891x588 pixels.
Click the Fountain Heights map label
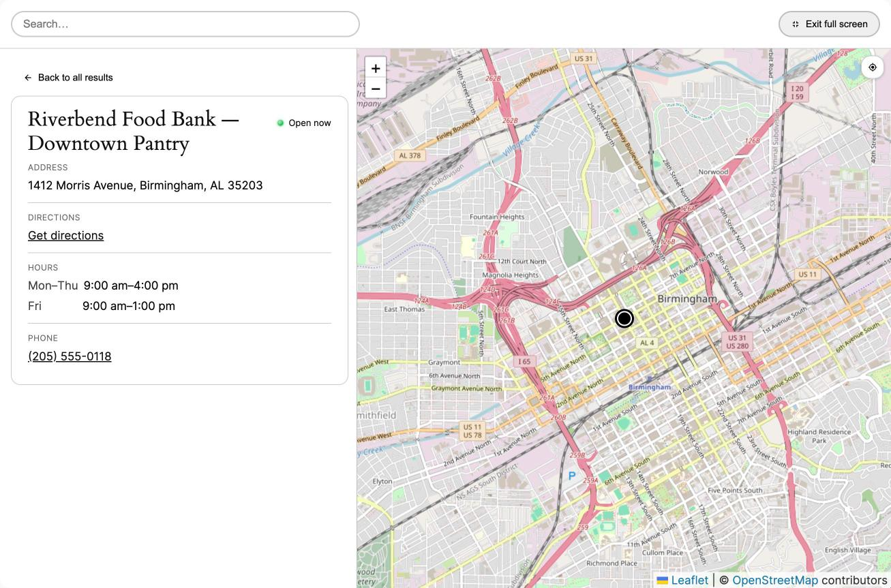498,217
